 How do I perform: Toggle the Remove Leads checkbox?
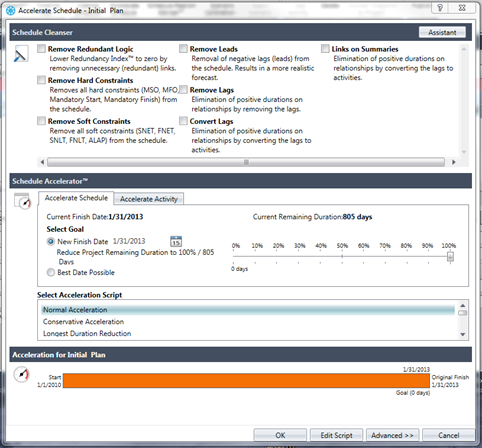pyautogui.click(x=183, y=49)
